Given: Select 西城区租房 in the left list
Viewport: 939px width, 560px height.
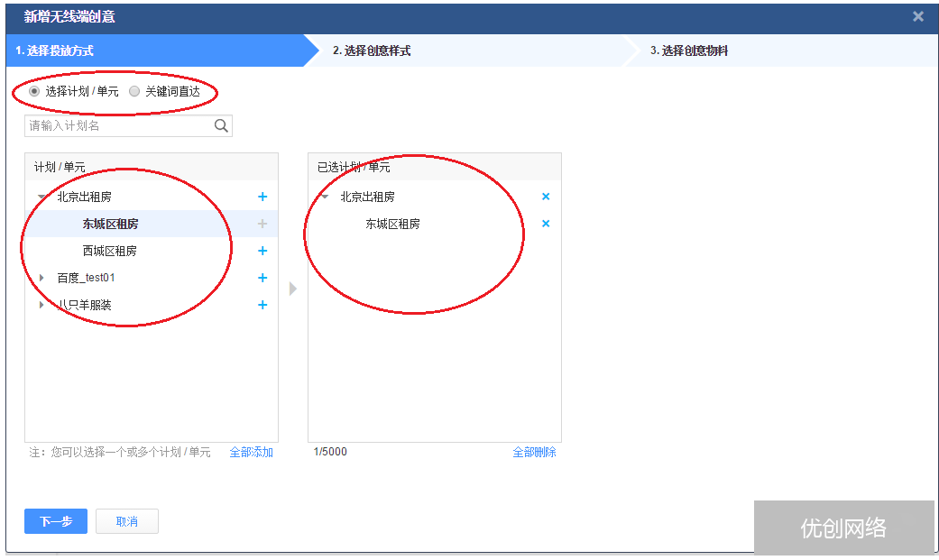Looking at the screenshot, I should point(109,251).
